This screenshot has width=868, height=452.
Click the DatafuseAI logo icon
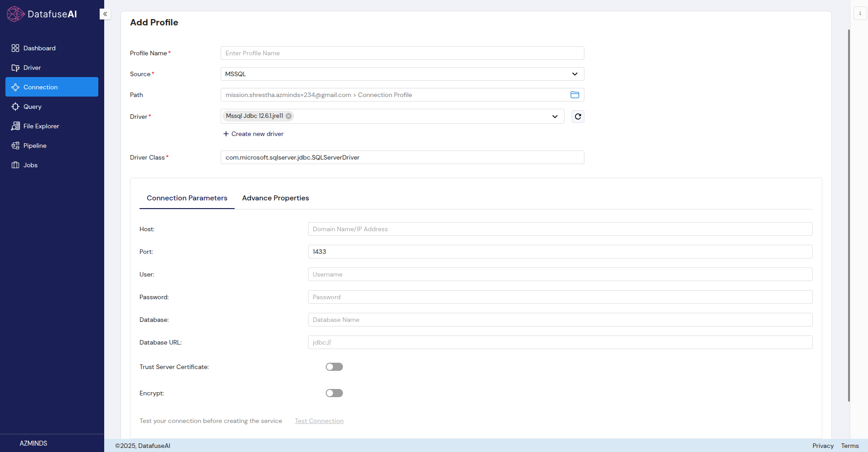(x=15, y=14)
